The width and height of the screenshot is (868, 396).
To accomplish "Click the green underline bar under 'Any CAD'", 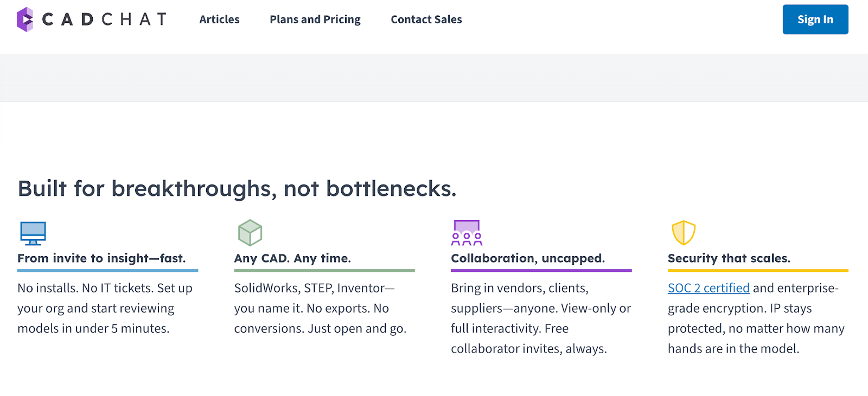I will click(324, 270).
